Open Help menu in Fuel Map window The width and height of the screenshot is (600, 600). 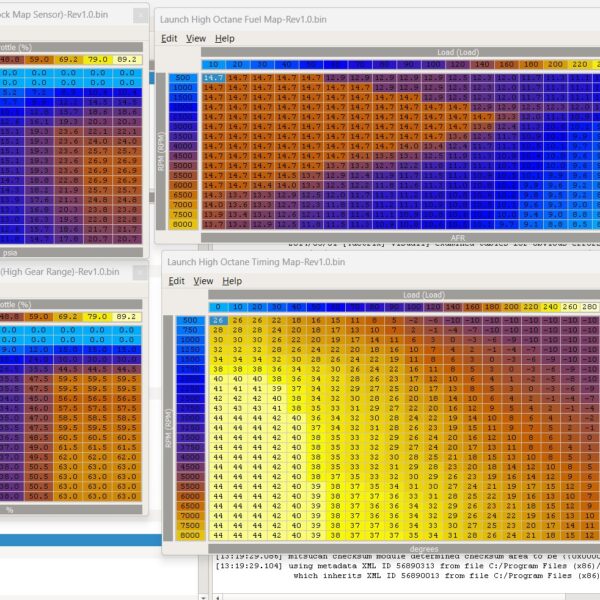(225, 39)
